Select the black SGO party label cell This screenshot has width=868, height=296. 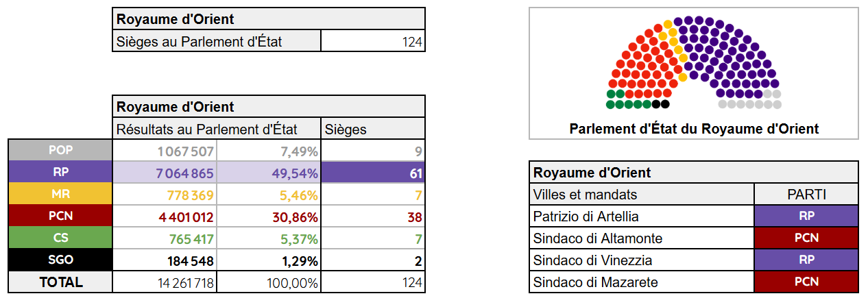[x=59, y=260]
